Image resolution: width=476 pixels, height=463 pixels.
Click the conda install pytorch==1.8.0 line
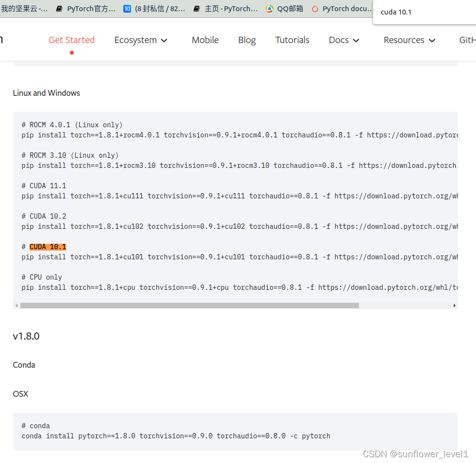176,436
